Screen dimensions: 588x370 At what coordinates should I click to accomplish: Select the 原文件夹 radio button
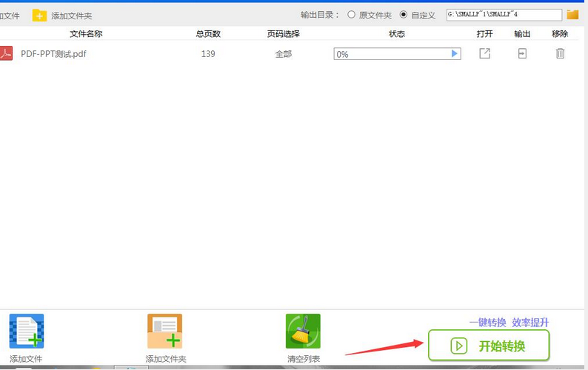(x=351, y=15)
